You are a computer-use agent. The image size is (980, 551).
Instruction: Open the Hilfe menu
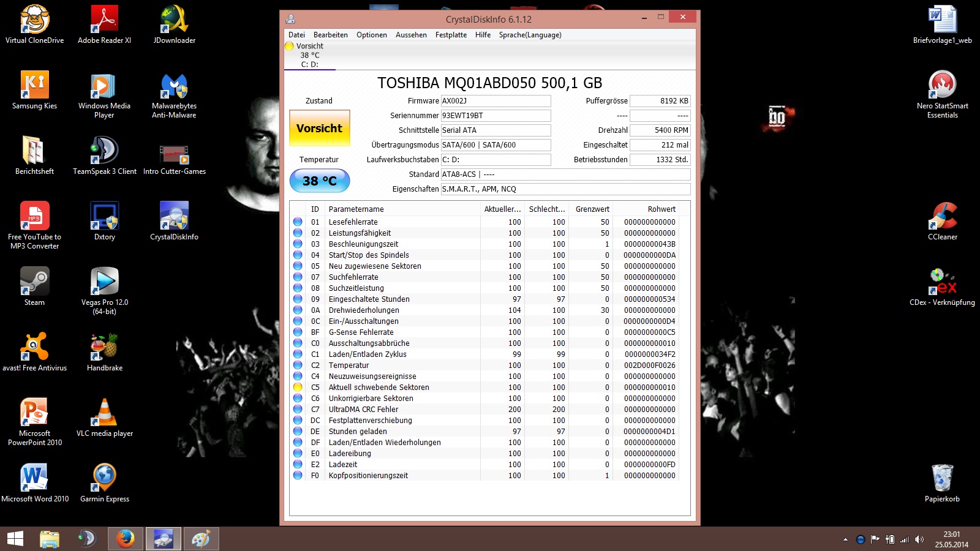(483, 35)
